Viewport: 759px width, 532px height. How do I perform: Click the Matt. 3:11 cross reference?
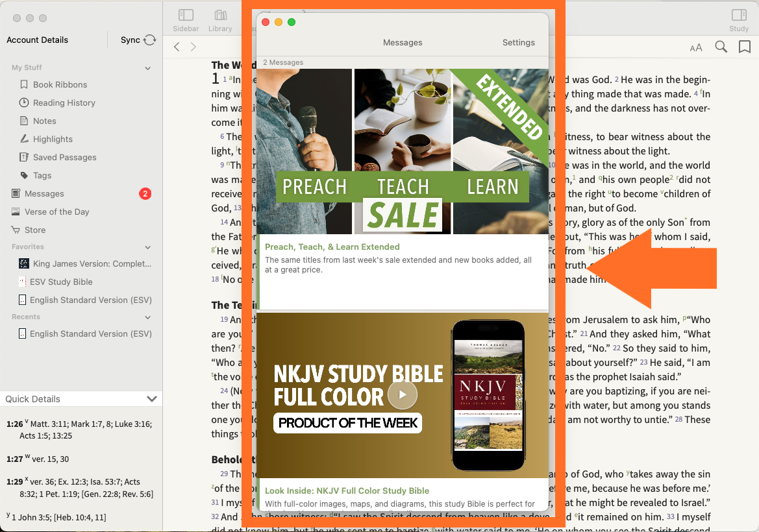click(49, 424)
